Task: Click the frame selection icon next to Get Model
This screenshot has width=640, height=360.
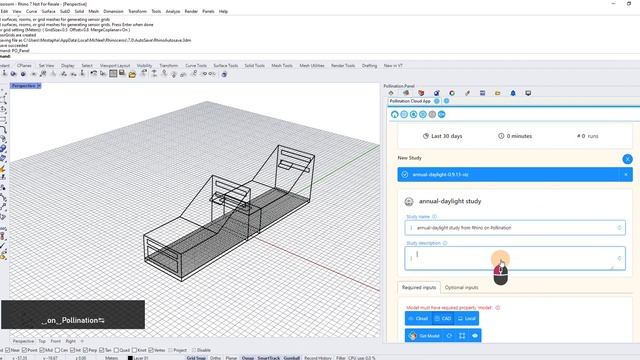Action: click(462, 336)
